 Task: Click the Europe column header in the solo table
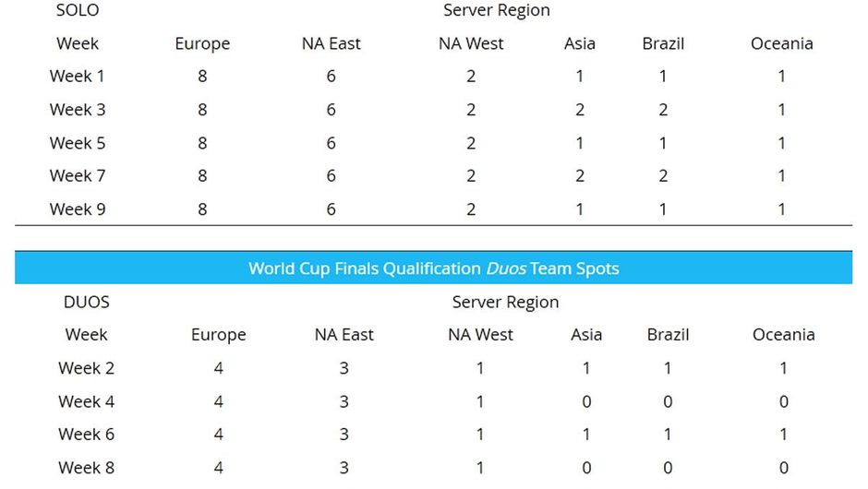(202, 43)
